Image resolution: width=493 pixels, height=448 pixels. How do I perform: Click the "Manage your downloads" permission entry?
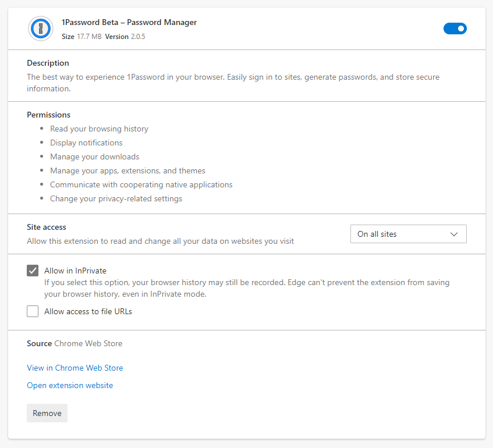click(94, 157)
